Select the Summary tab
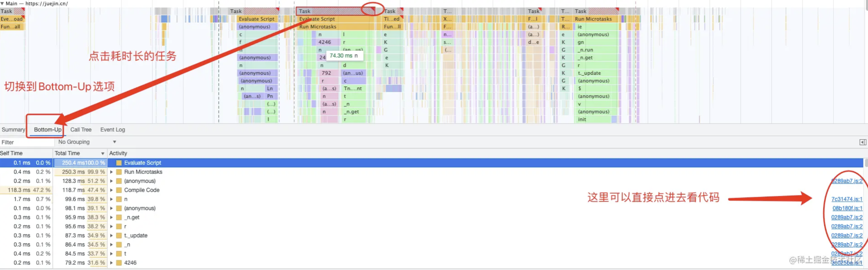868x270 pixels. (13, 129)
